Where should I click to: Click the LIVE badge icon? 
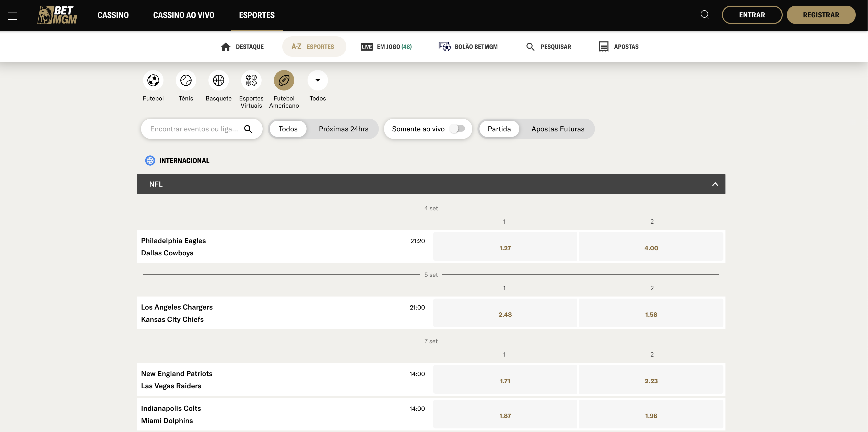pos(367,47)
